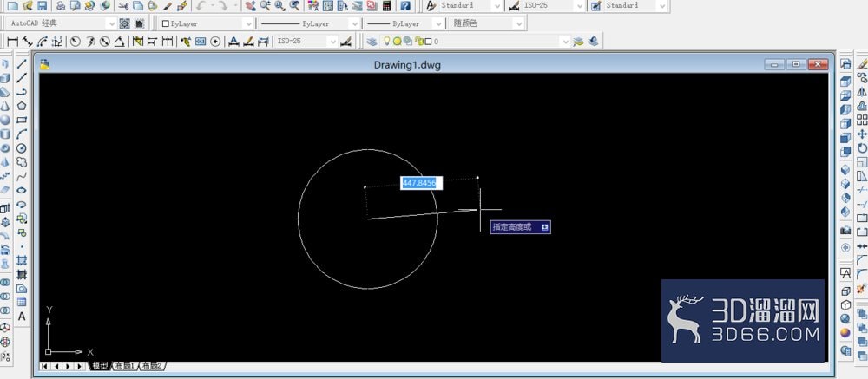Open the ByLayer color control dropdown

[207, 23]
